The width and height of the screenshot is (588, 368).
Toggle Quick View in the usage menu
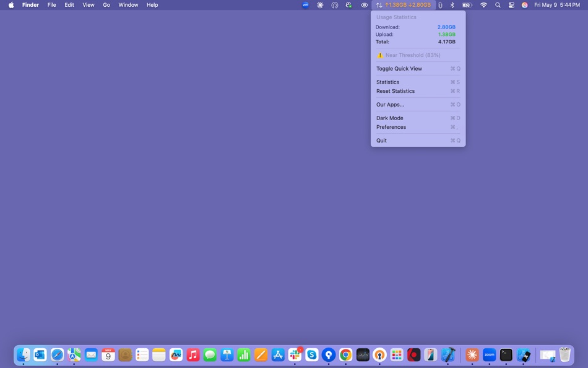[x=400, y=68]
